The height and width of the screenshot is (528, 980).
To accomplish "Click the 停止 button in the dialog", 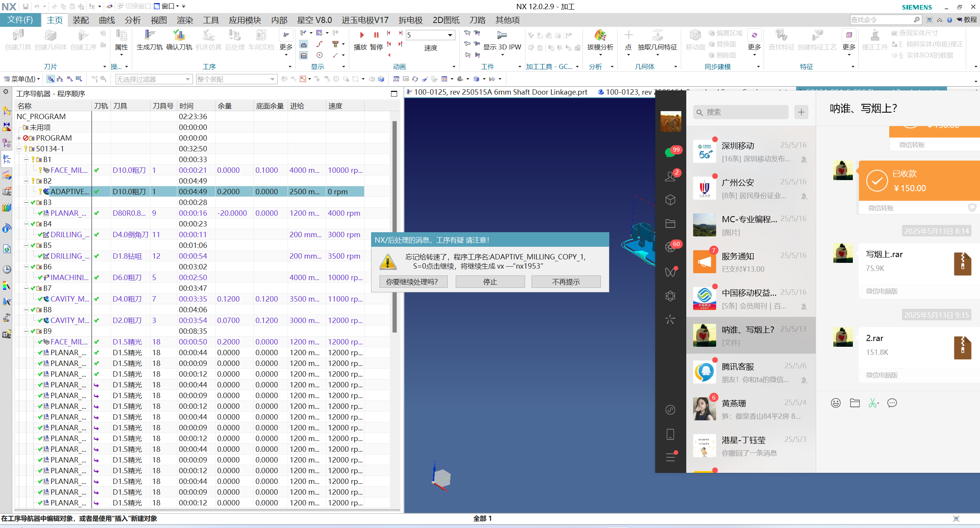I will tap(490, 282).
